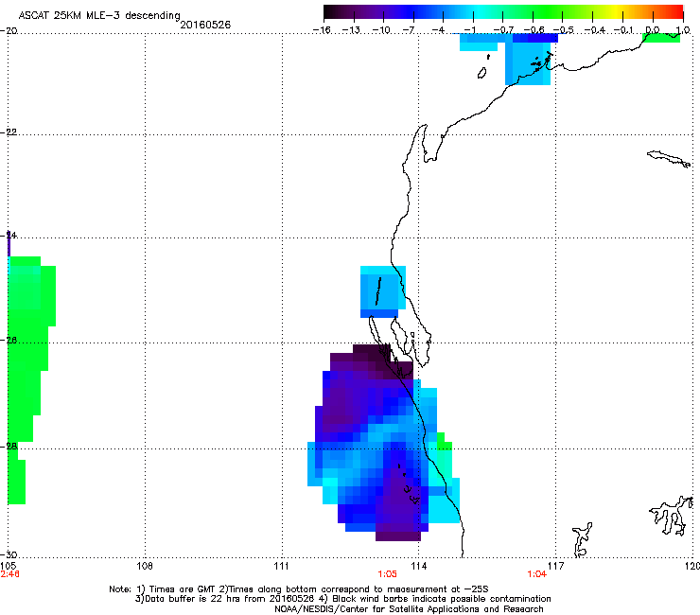The width and height of the screenshot is (700, 615).
Task: Select the date label "20160526" under the title
Action: (205, 25)
